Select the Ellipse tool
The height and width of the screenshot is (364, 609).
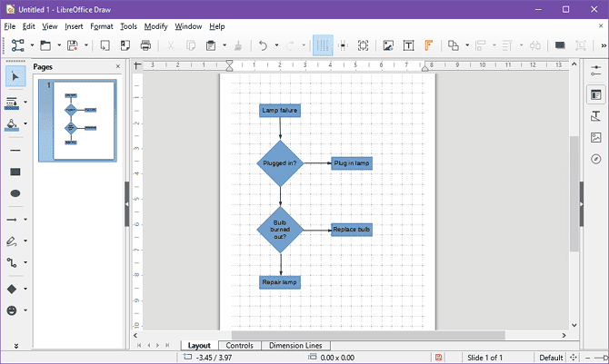coord(15,193)
